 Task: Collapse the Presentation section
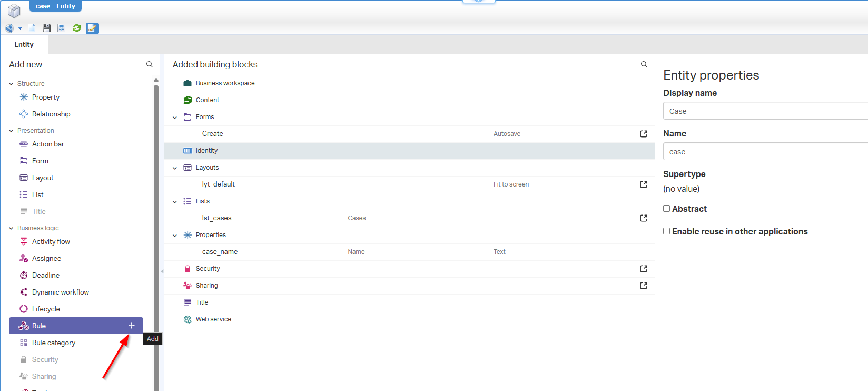click(11, 131)
